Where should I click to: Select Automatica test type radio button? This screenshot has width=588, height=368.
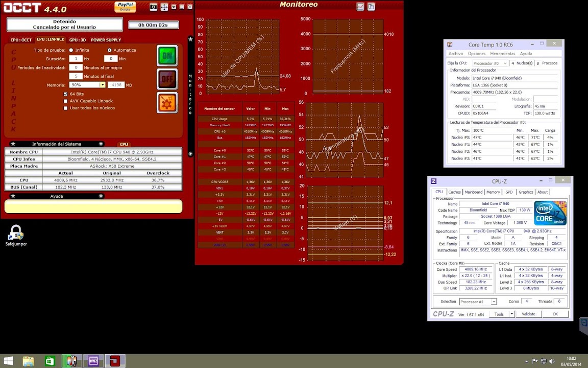[x=110, y=50]
